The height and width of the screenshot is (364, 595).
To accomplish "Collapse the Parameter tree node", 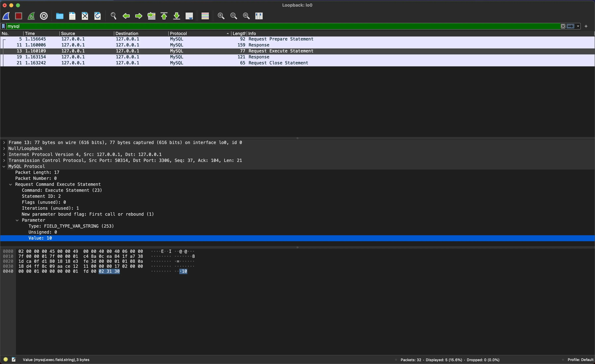I will (17, 220).
